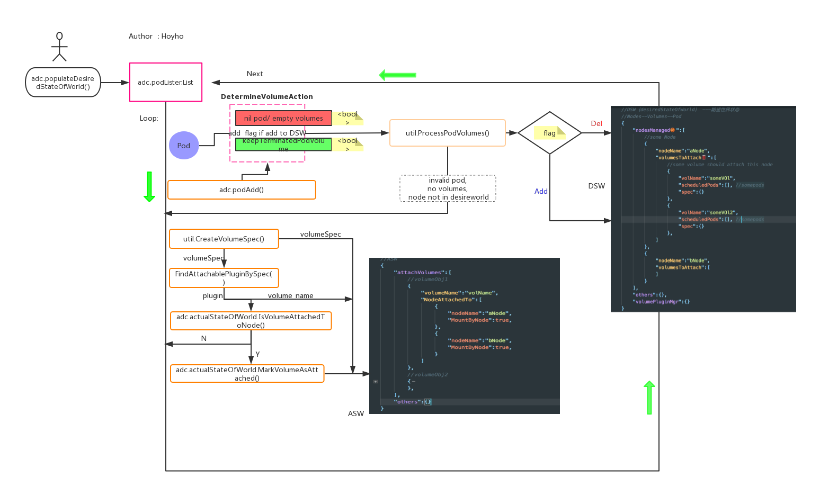
Task: Select the invalid pod, no volumes note
Action: [x=448, y=188]
